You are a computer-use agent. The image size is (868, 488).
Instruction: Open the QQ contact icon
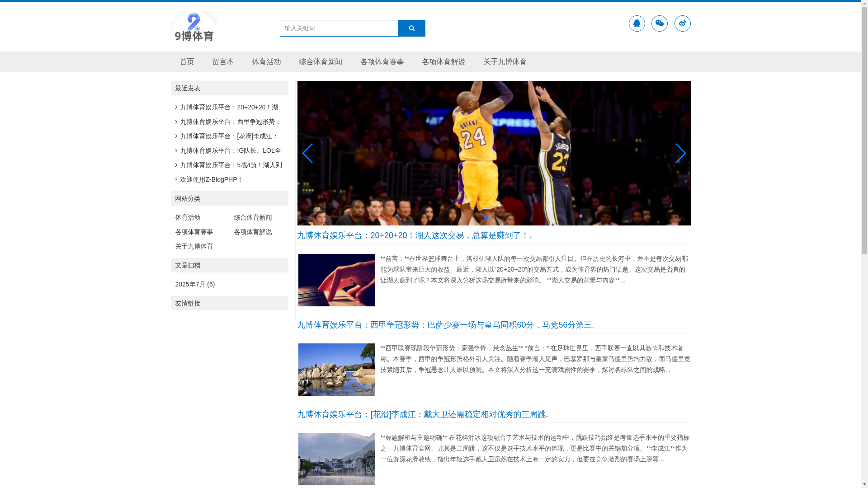(637, 23)
